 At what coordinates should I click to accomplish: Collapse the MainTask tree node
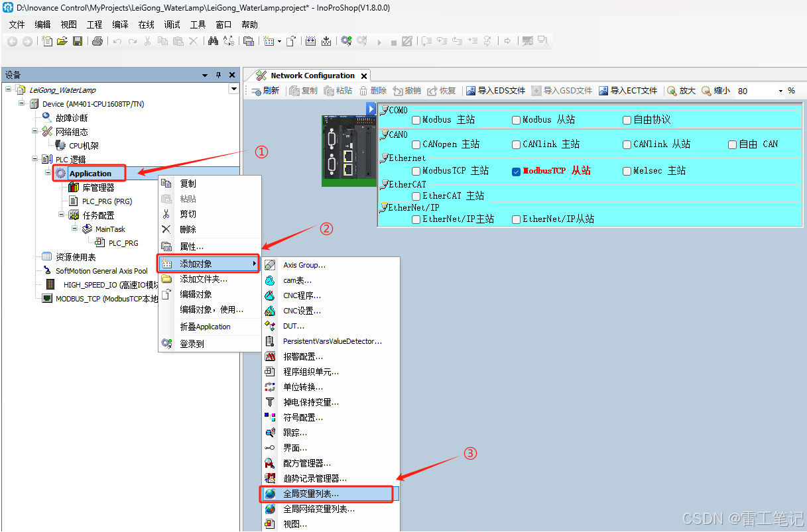tap(74, 229)
